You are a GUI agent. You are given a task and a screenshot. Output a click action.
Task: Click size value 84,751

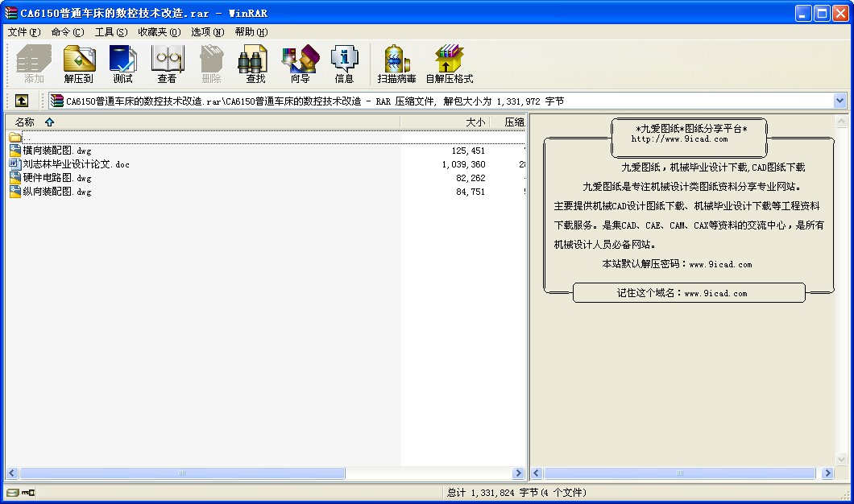click(471, 192)
